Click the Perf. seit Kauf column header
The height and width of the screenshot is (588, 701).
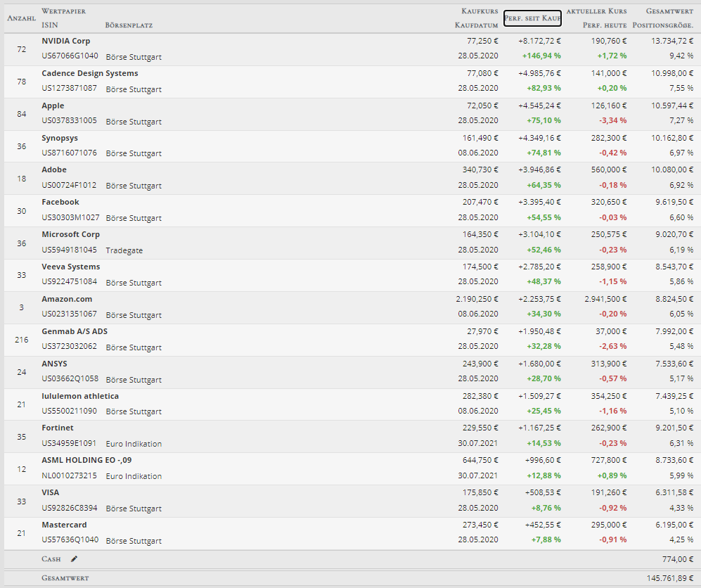pos(532,18)
